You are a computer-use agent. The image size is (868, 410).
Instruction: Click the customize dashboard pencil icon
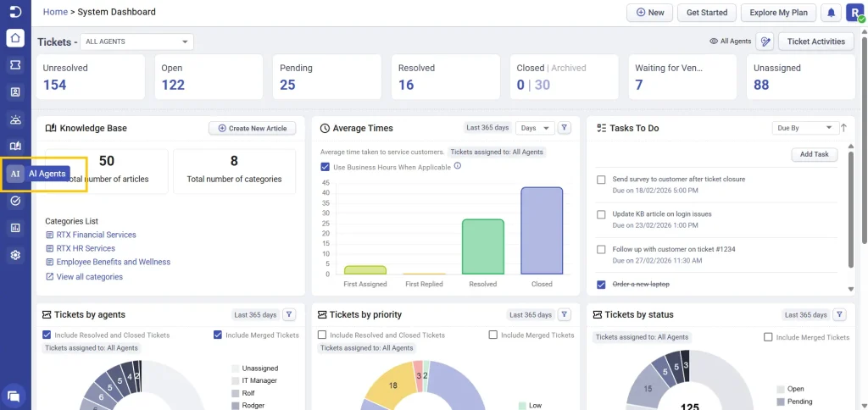(765, 42)
